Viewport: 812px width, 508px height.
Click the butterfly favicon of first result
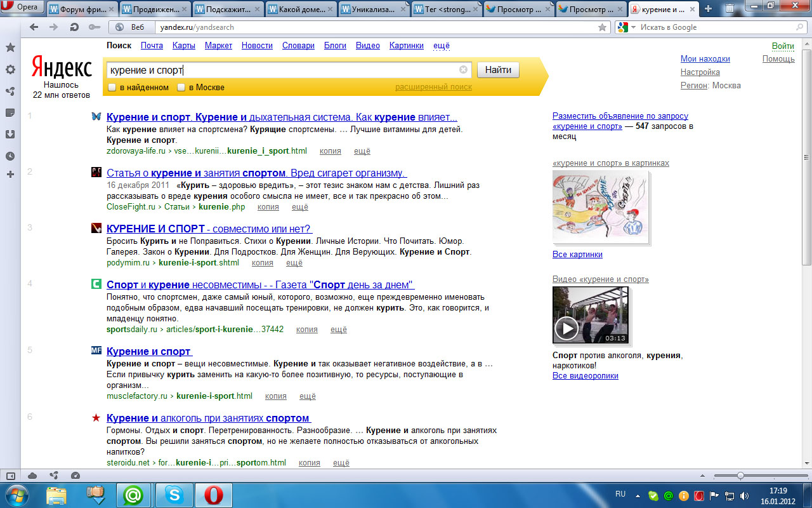pos(96,117)
